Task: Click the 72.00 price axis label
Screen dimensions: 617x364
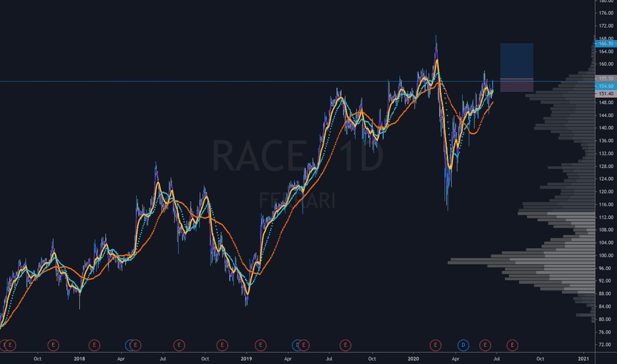Action: [x=606, y=345]
